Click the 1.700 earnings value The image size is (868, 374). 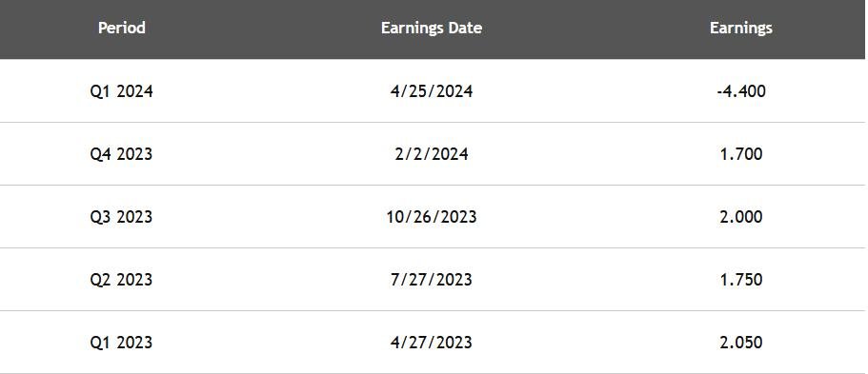tap(740, 154)
